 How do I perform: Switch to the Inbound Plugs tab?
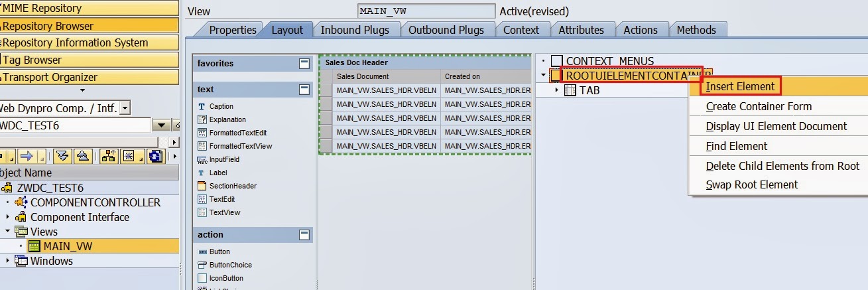coord(355,30)
